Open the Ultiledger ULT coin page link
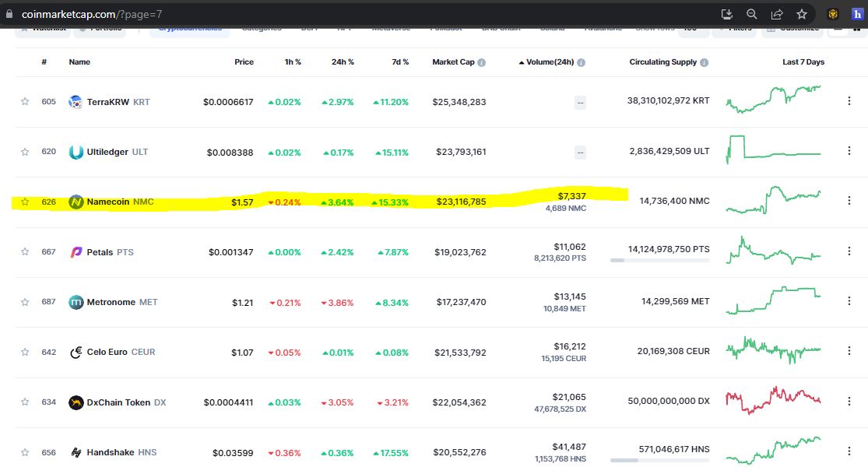 click(x=118, y=152)
